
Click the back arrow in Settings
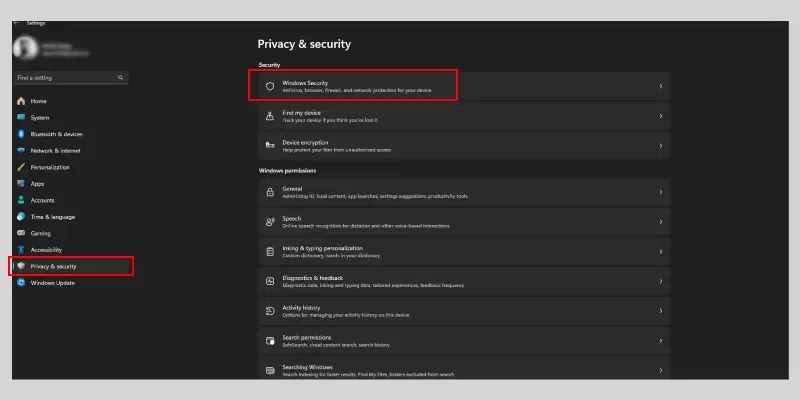point(15,22)
